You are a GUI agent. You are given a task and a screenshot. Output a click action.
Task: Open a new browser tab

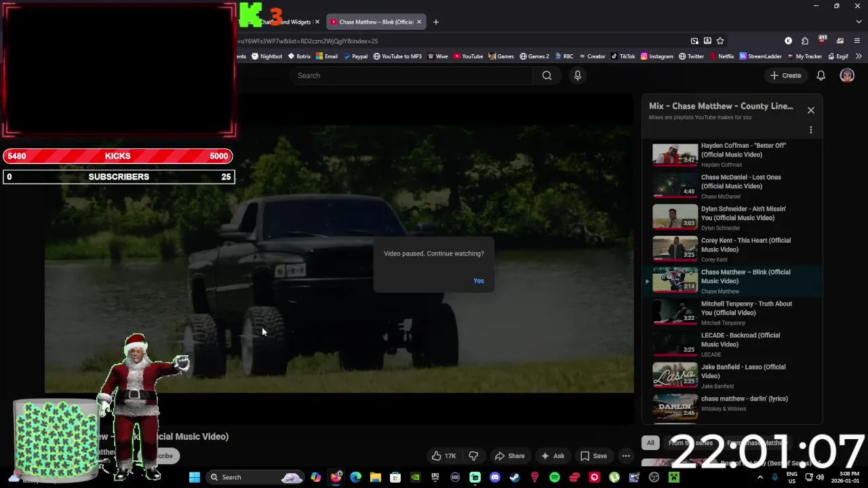point(435,22)
